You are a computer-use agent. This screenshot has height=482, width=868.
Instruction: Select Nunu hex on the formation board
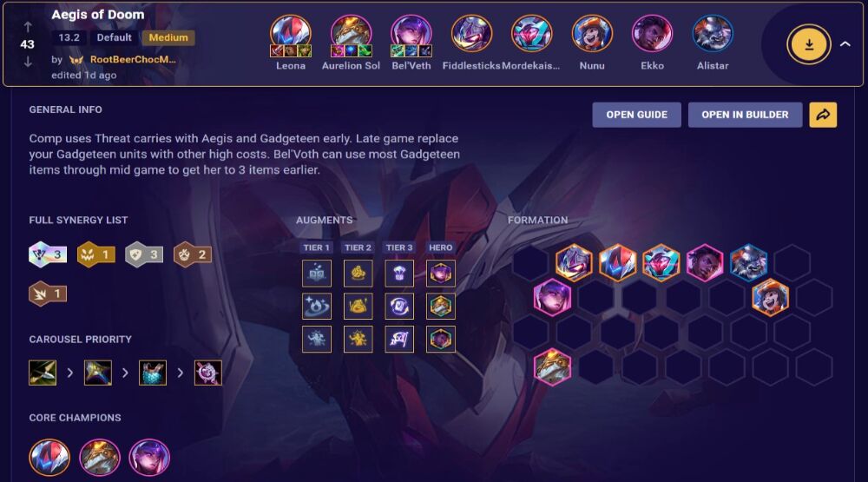coord(770,297)
